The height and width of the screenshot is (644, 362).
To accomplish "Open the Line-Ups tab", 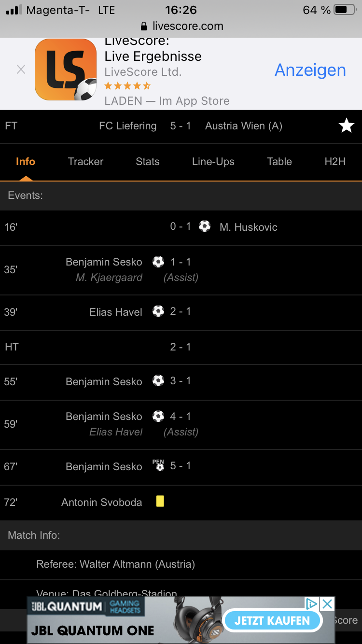I will click(x=213, y=162).
